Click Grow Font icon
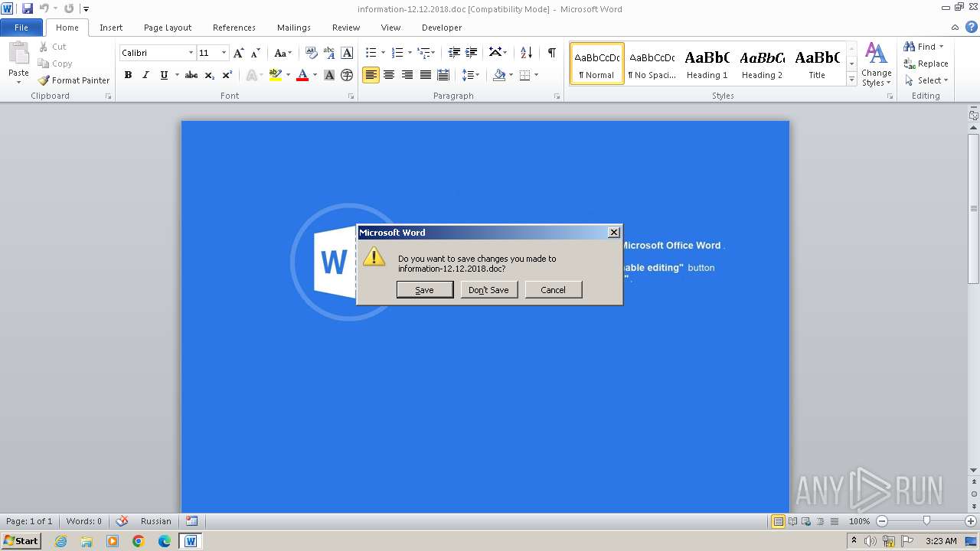The image size is (980, 551). click(239, 53)
